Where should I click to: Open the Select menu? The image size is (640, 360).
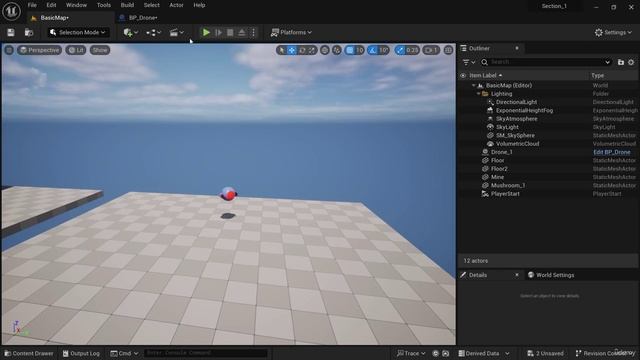pos(151,5)
